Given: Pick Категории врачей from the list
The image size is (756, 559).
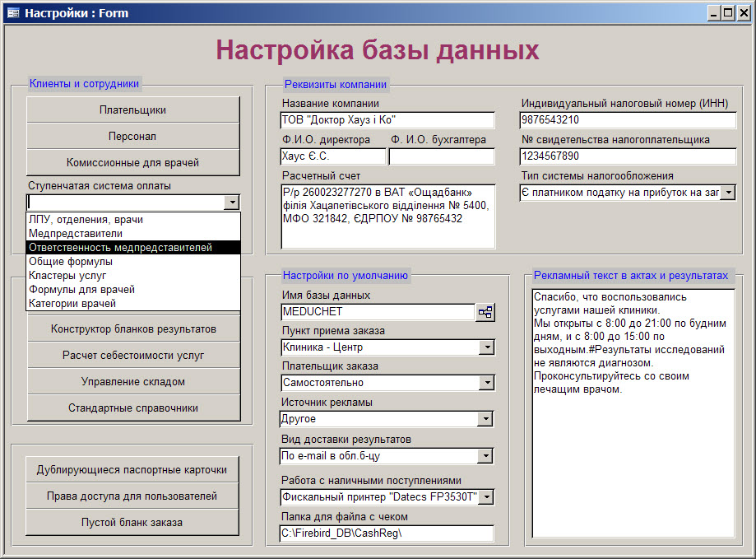Looking at the screenshot, I should [x=133, y=303].
